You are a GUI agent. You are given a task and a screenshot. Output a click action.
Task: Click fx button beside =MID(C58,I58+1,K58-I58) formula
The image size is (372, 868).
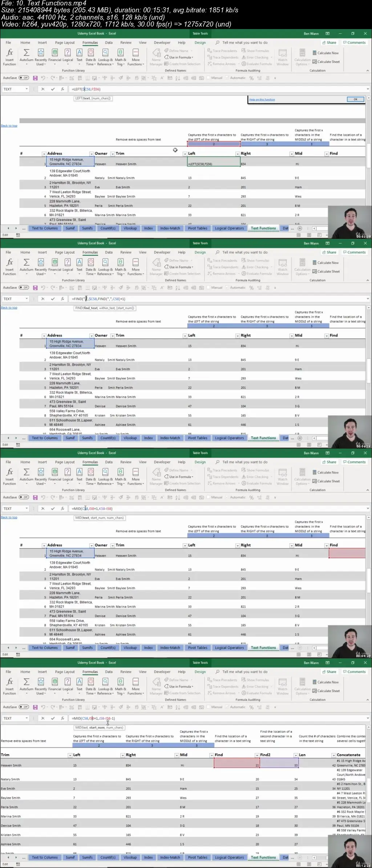[62, 509]
